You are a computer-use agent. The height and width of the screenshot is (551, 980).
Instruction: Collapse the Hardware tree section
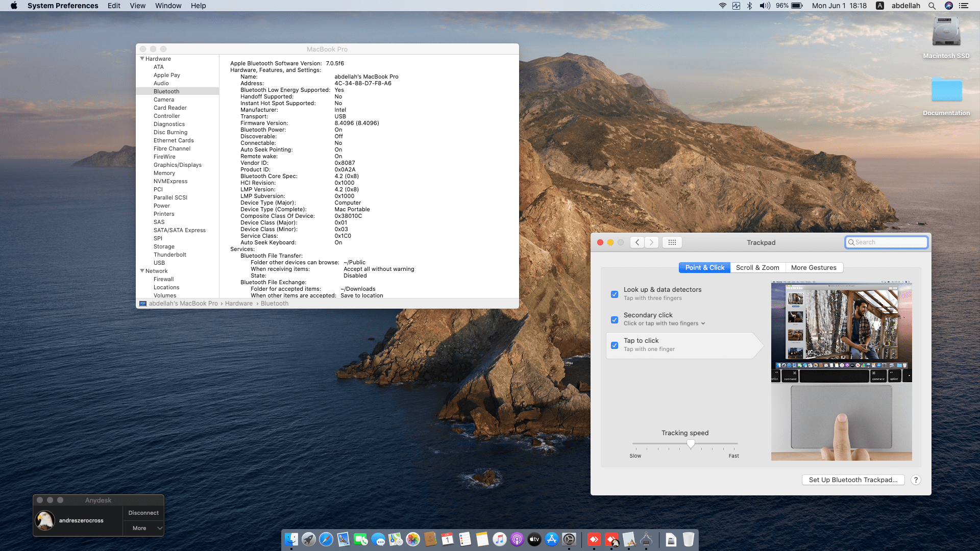pos(142,59)
